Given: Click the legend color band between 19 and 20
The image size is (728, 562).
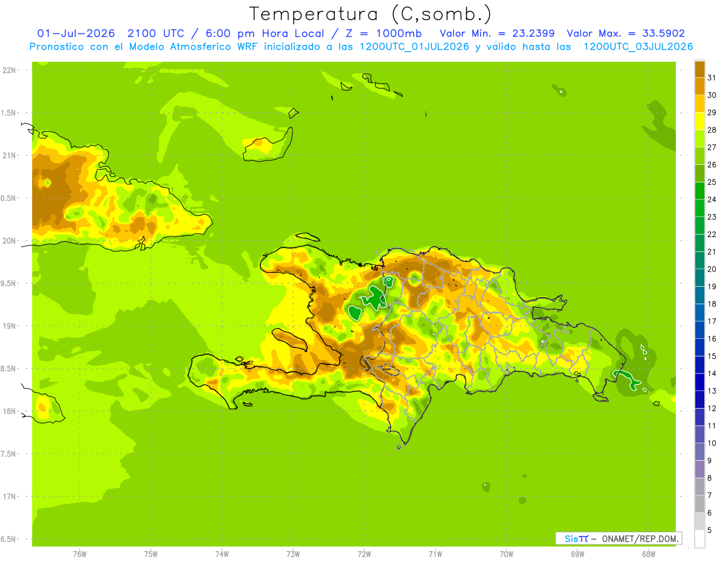Looking at the screenshot, I should 699,278.
